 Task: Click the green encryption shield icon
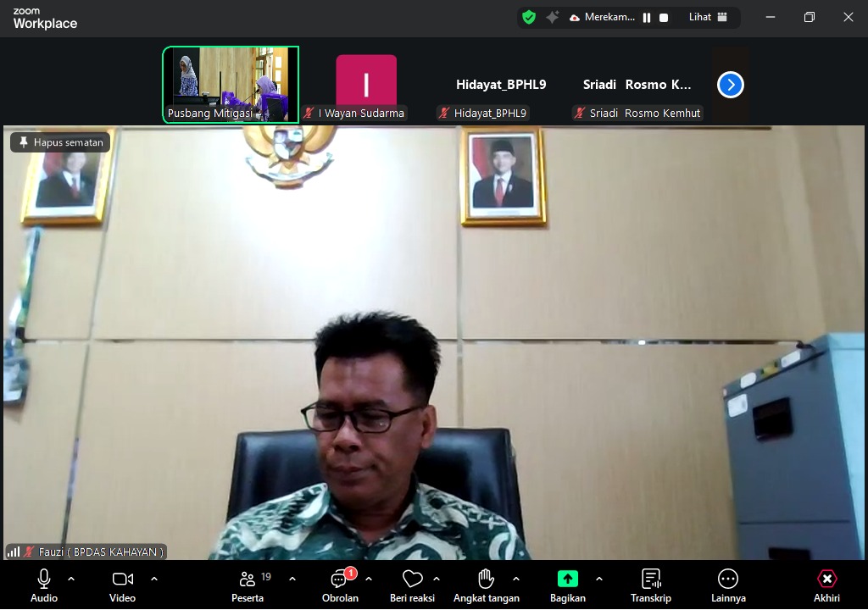click(529, 17)
